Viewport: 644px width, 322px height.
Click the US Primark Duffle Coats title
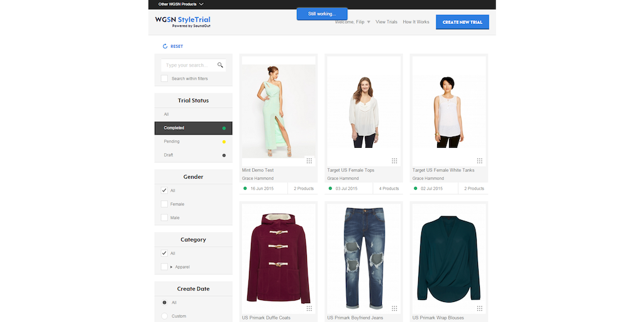point(266,318)
